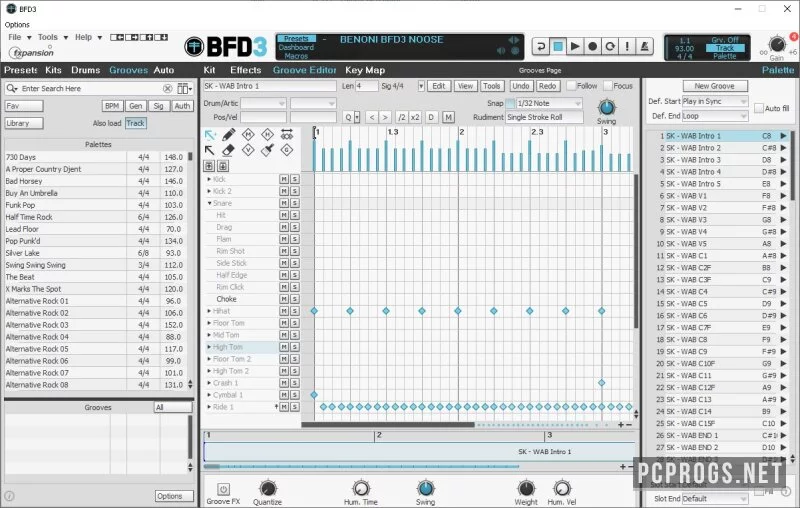Switch to the Drums tab
The height and width of the screenshot is (508, 800).
[85, 70]
